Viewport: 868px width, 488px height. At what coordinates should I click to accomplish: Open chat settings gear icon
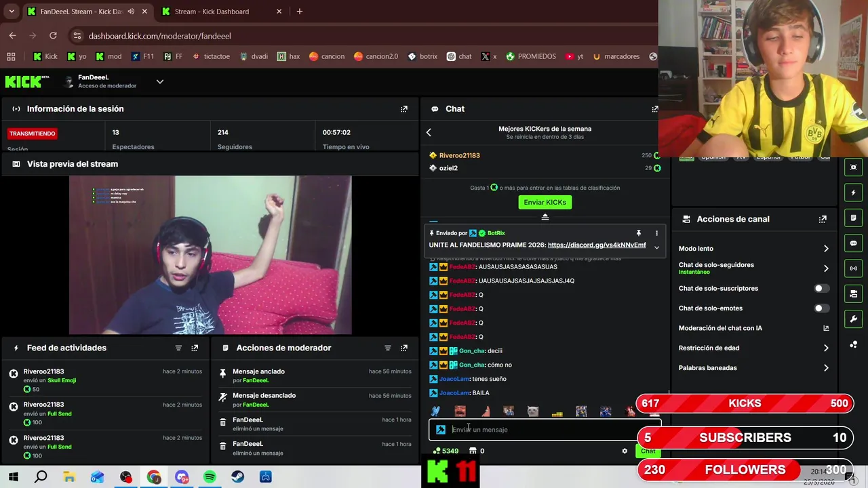pos(625,451)
